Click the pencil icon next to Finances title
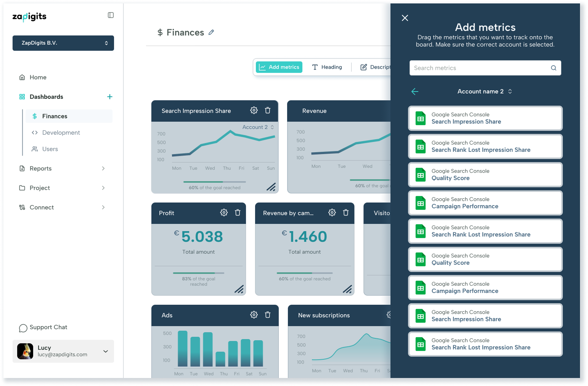 (211, 32)
